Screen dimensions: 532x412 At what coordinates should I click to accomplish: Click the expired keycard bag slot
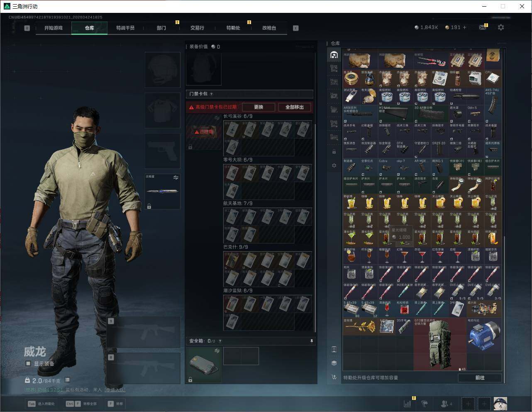(x=203, y=132)
